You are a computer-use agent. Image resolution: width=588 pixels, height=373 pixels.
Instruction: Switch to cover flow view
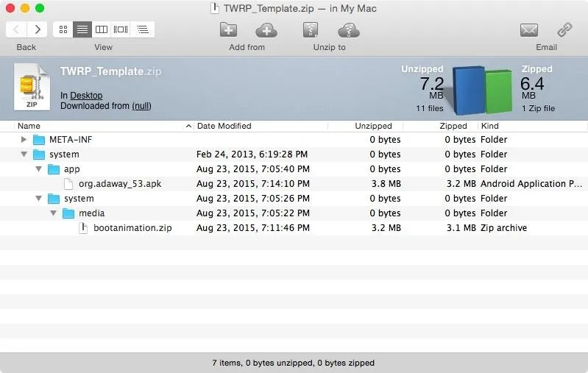tap(121, 29)
